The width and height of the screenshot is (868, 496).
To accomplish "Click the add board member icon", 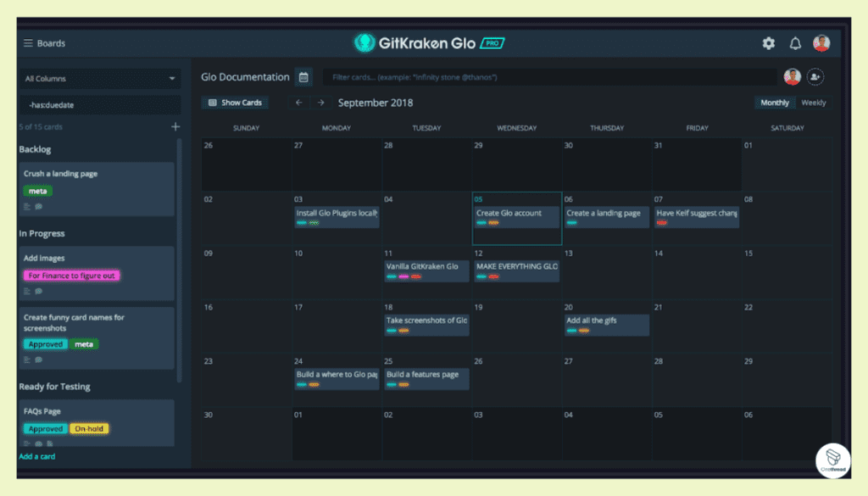I will click(x=815, y=77).
